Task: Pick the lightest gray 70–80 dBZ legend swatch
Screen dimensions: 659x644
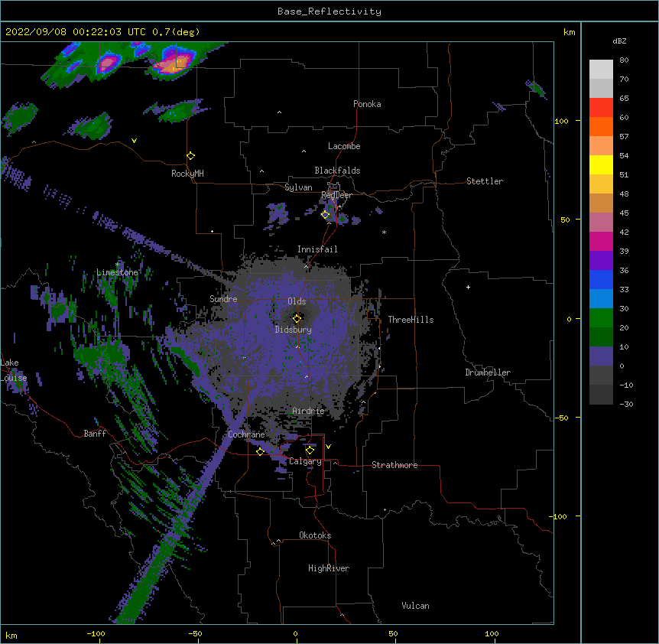Action: (601, 69)
